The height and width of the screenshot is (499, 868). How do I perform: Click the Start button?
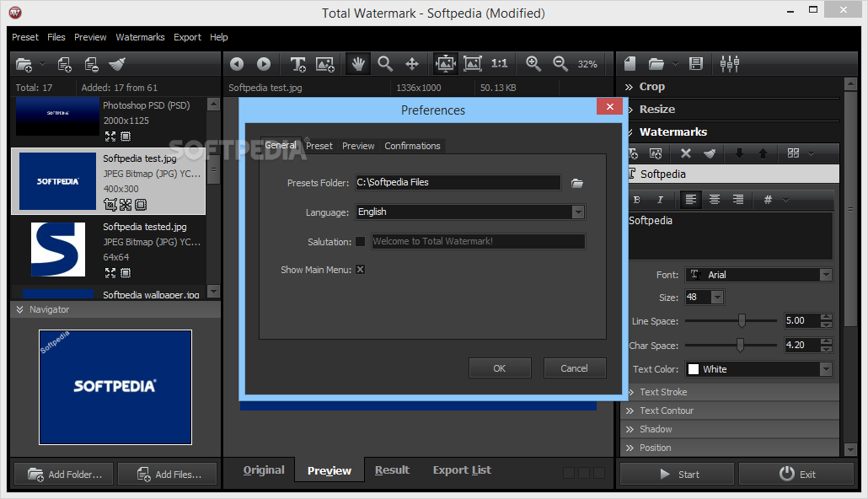(x=678, y=475)
